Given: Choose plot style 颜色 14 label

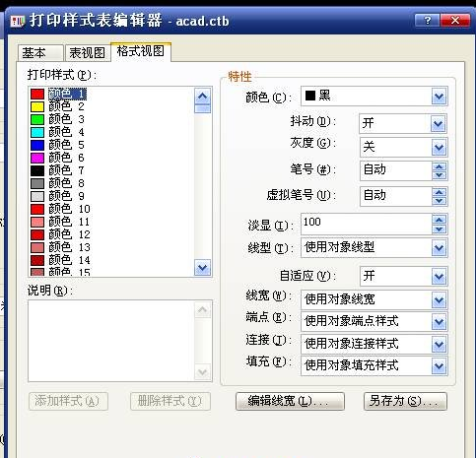Looking at the screenshot, I should point(69,260).
